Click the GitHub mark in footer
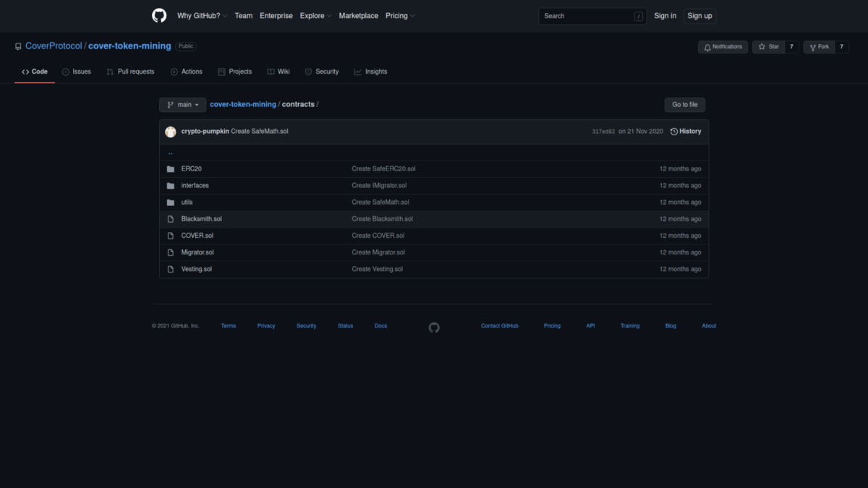 click(434, 328)
